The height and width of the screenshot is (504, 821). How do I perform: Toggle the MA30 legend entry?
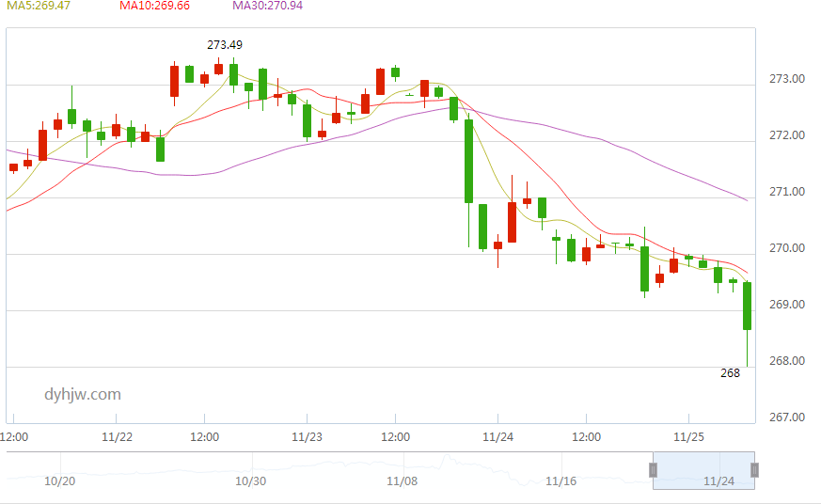[267, 6]
